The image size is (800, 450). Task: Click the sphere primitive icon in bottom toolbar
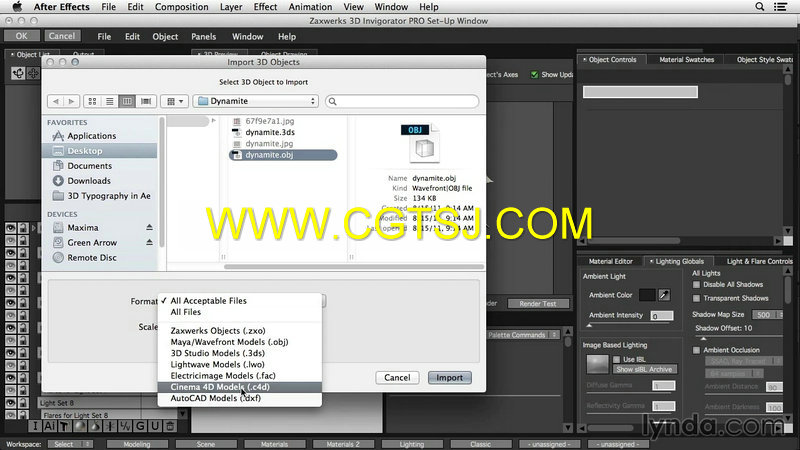coord(80,426)
